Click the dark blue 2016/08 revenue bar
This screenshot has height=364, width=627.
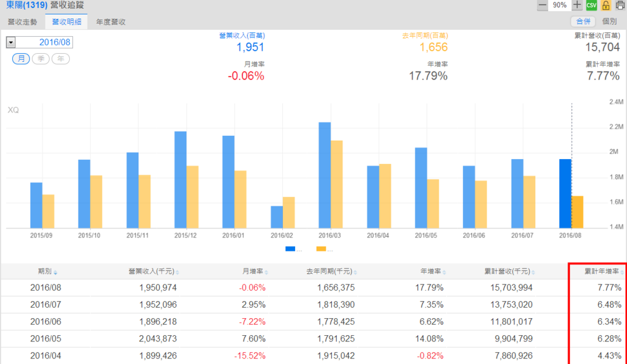tap(565, 194)
